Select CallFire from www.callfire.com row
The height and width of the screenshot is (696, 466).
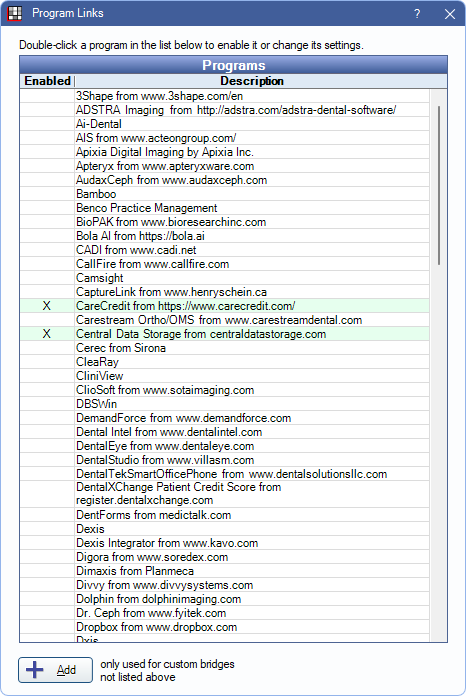tap(225, 264)
